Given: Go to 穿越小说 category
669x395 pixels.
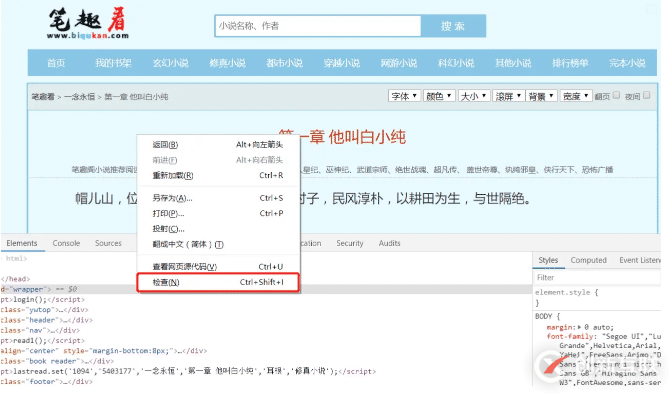Looking at the screenshot, I should [342, 63].
